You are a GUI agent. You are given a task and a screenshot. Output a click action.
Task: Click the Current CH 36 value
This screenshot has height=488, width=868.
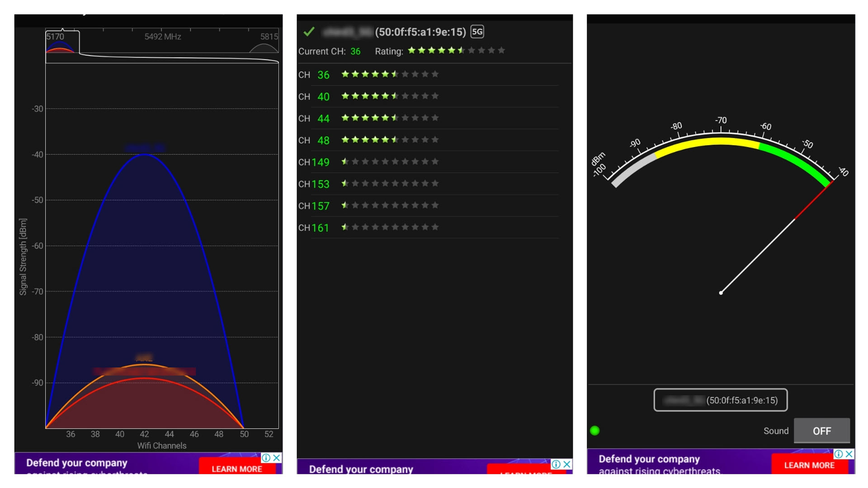click(355, 52)
